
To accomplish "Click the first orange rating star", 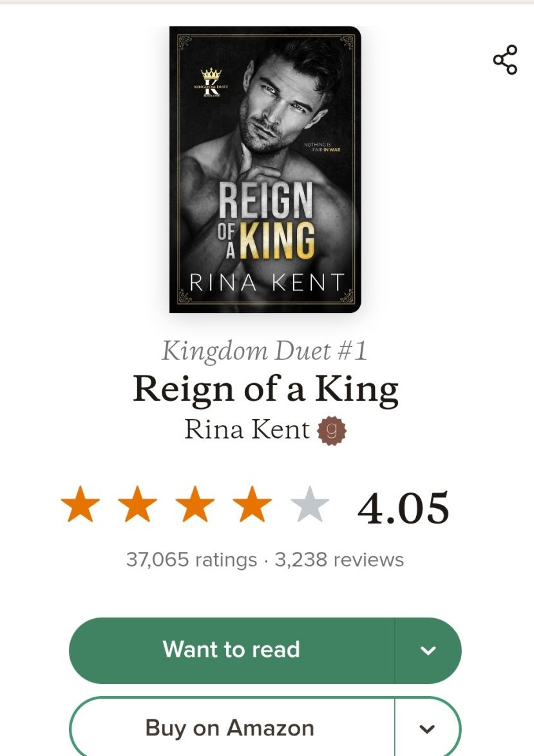I will [81, 506].
